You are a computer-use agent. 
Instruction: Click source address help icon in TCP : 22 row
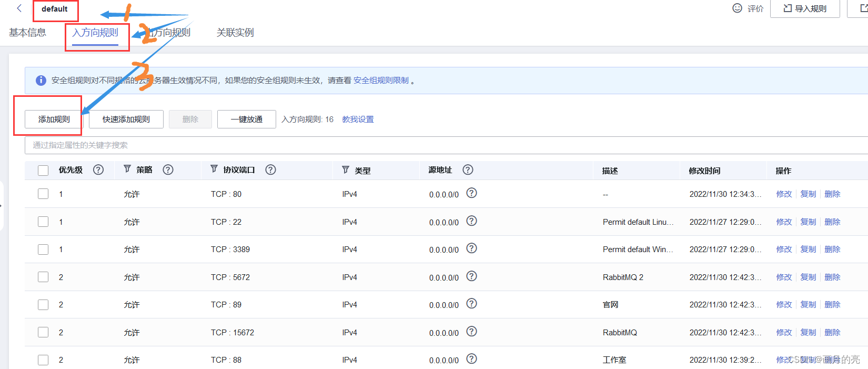click(472, 221)
